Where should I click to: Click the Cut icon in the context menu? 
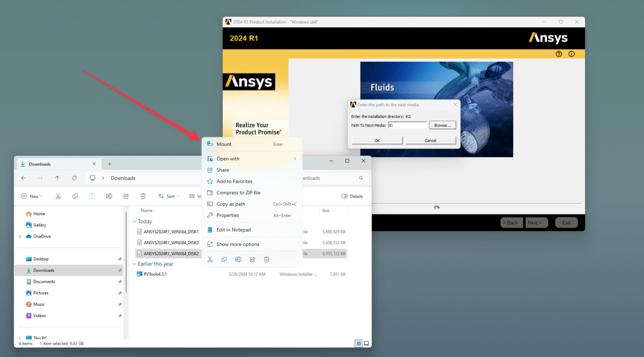[x=210, y=259]
